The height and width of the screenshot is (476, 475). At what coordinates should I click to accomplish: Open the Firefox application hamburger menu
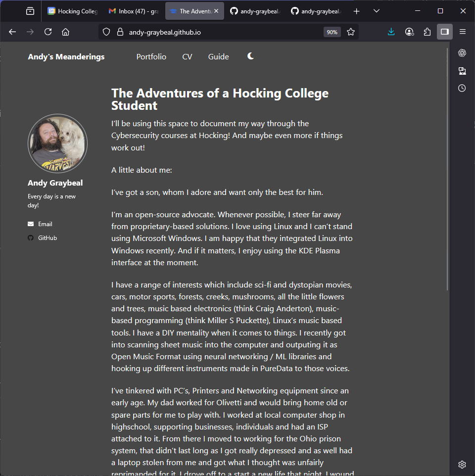click(x=463, y=32)
